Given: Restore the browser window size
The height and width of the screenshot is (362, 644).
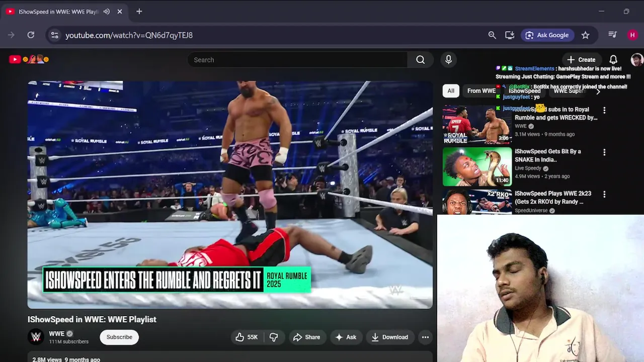Looking at the screenshot, I should (626, 11).
